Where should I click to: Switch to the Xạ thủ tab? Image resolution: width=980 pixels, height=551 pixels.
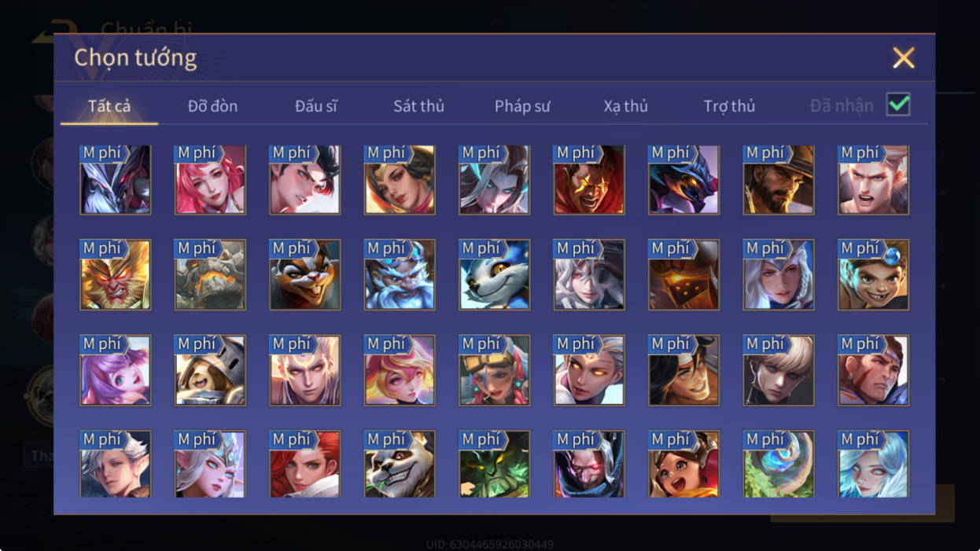[x=626, y=106]
